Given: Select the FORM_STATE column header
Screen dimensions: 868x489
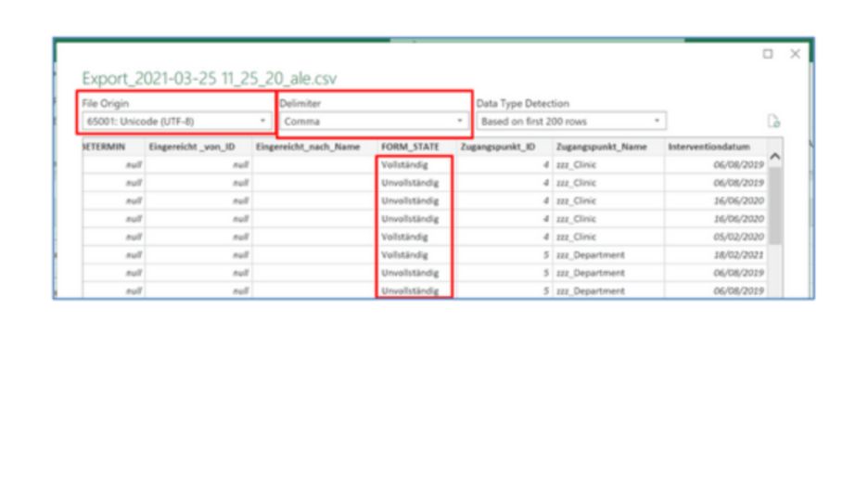Looking at the screenshot, I should (410, 147).
